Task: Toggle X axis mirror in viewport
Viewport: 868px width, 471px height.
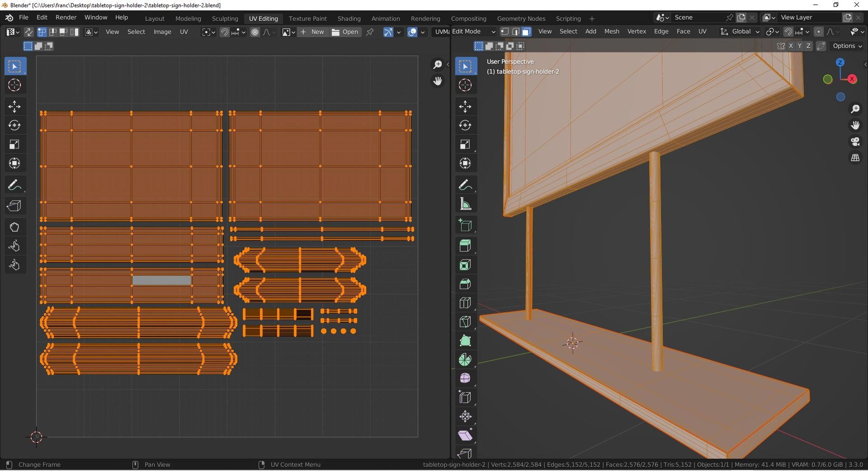Action: 791,46
